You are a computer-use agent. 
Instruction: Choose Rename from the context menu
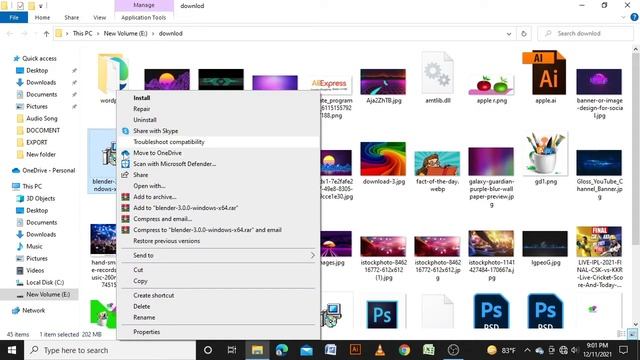pos(144,318)
